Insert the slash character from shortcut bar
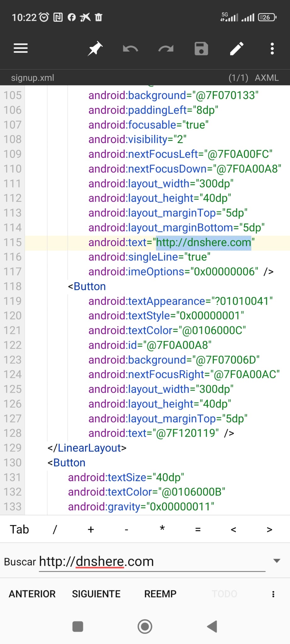The width and height of the screenshot is (290, 644). point(55,530)
